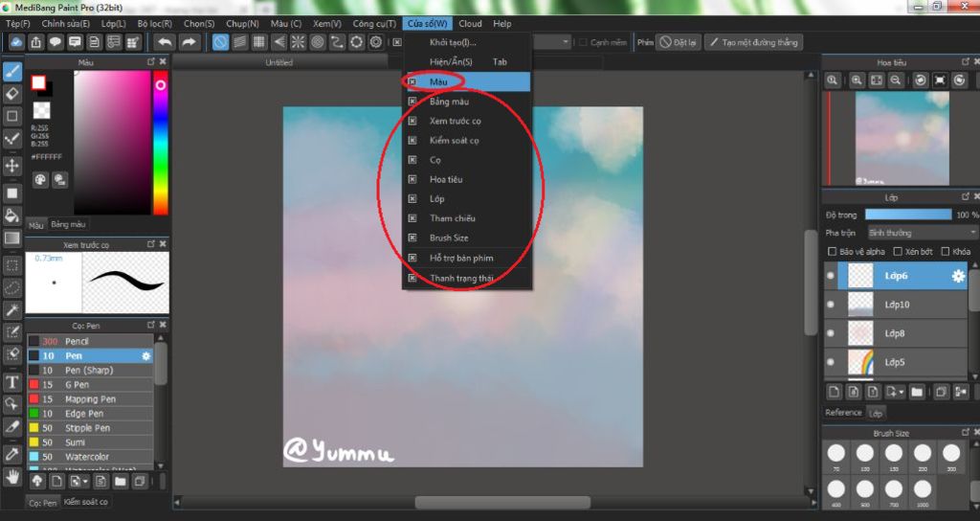
Task: Open the Cloud menu
Action: coord(470,24)
